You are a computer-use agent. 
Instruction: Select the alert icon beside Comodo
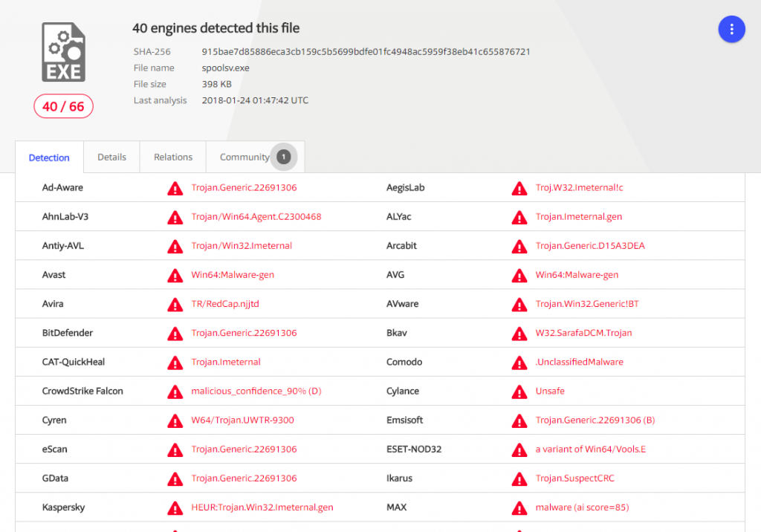[x=519, y=362]
